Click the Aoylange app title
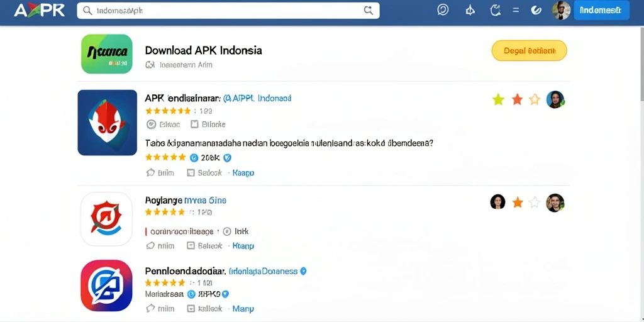Screen dimensions: 644x322 pyautogui.click(x=164, y=201)
